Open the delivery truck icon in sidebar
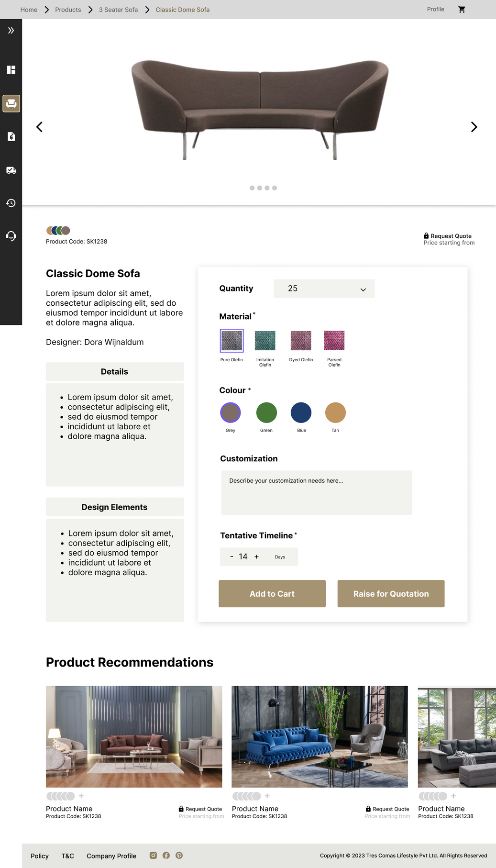Image resolution: width=496 pixels, height=868 pixels. (11, 170)
